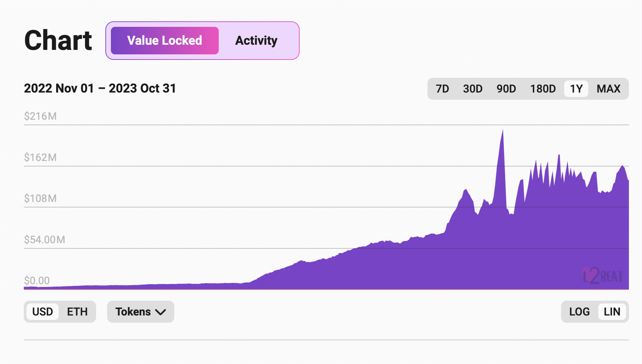Show the MAX time range
Image resolution: width=642 pixels, height=364 pixels.
pyautogui.click(x=609, y=89)
